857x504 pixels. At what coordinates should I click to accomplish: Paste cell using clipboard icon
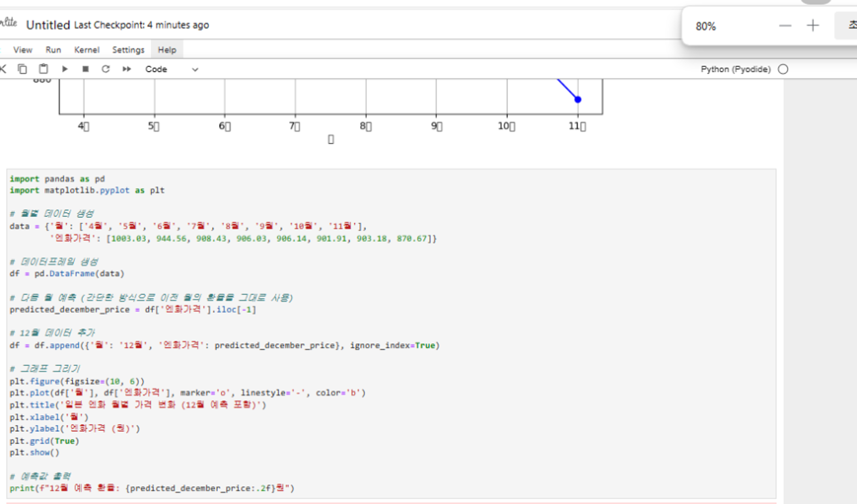click(43, 69)
